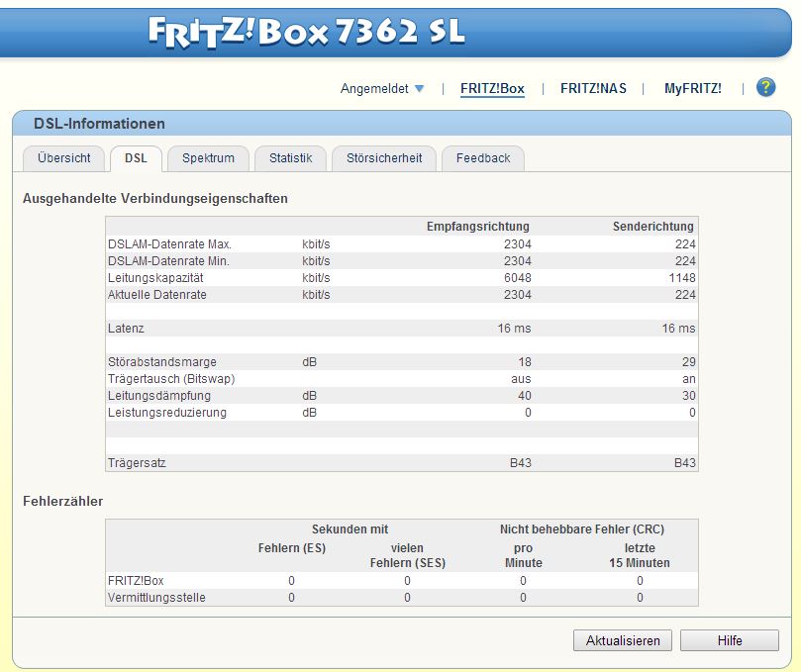This screenshot has height=672, width=801.
Task: Click the Leitungskapazität label
Action: pos(155,278)
